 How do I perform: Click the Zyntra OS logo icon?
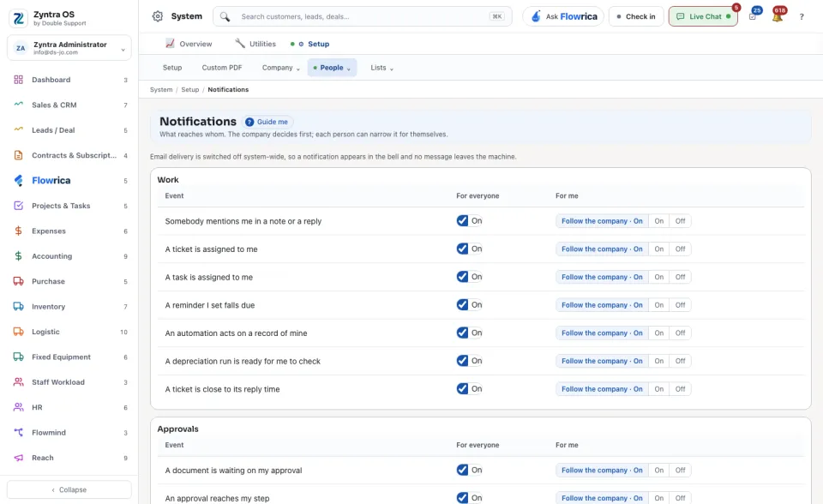pyautogui.click(x=18, y=18)
